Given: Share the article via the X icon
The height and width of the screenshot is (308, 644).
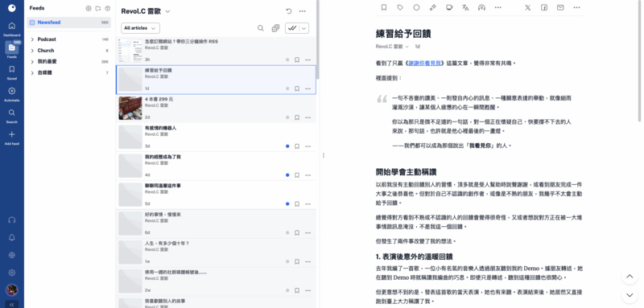Looking at the screenshot, I should click(x=527, y=7).
